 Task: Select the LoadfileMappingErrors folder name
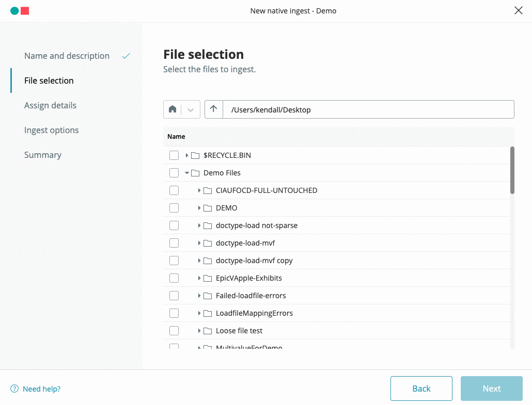pos(255,313)
